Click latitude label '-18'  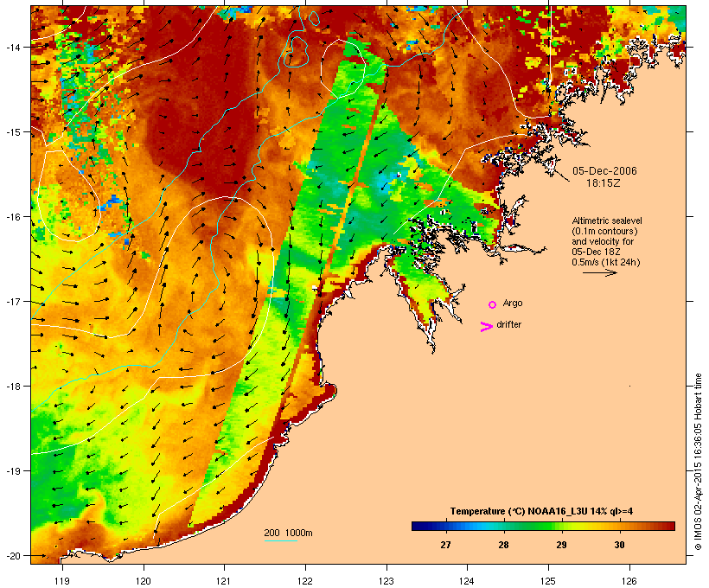(12, 386)
